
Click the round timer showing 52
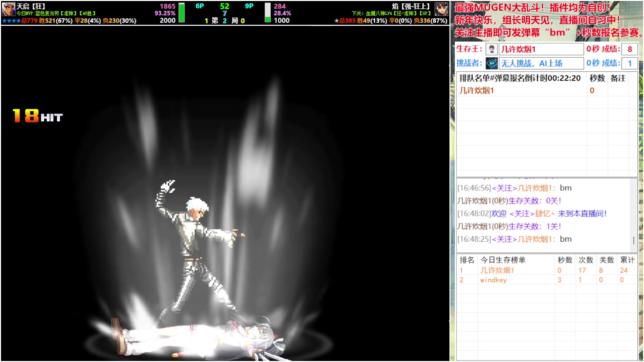[225, 6]
